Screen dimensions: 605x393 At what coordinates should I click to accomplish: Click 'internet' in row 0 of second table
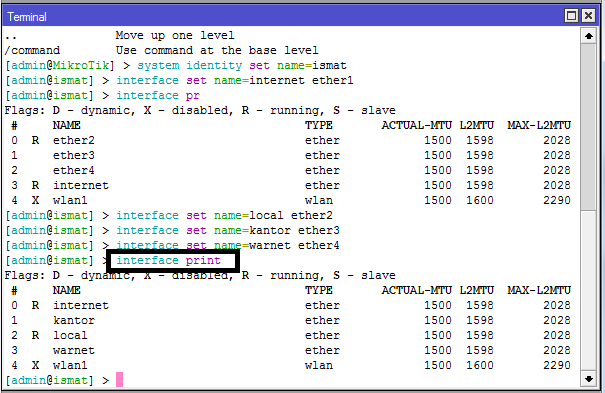(x=81, y=305)
